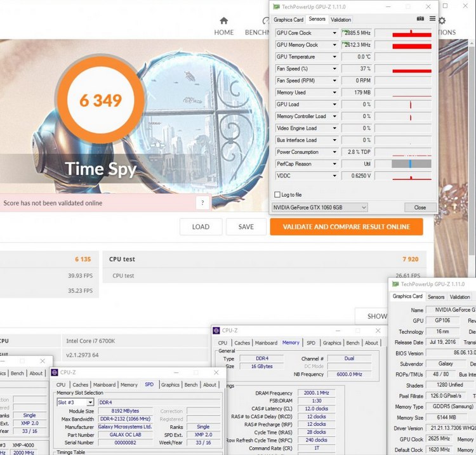This screenshot has width=476, height=455.
Task: Open the NVIDIA GeForce GTX 1060 6GB selector
Action: 320,208
